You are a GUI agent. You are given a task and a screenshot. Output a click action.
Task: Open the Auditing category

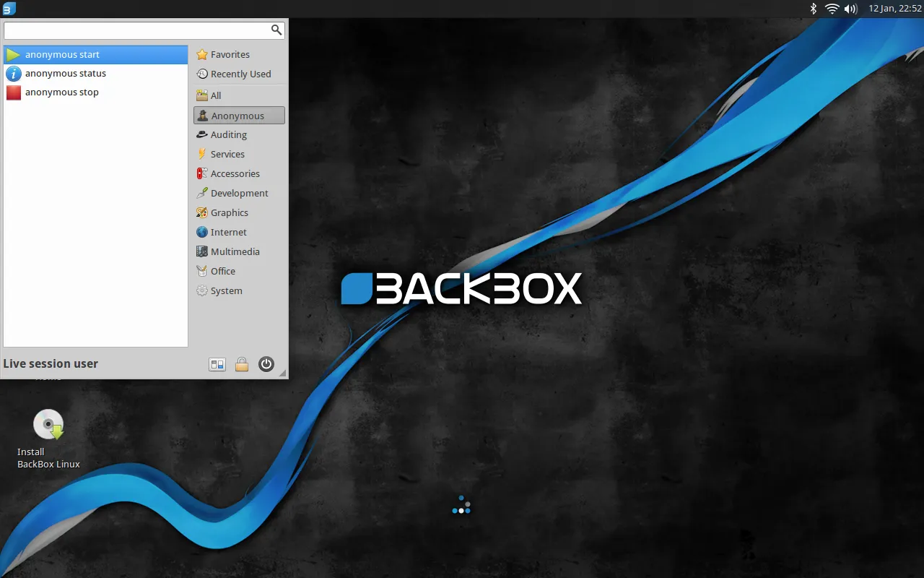coord(239,135)
